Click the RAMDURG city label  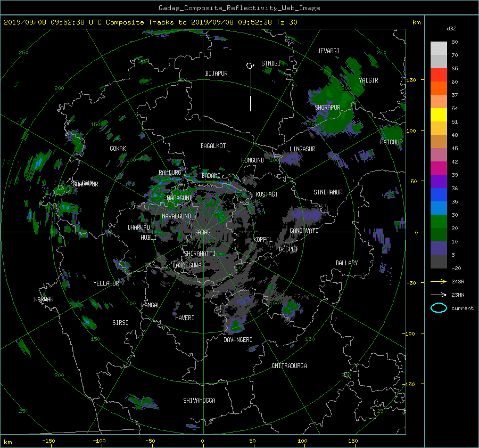(170, 173)
